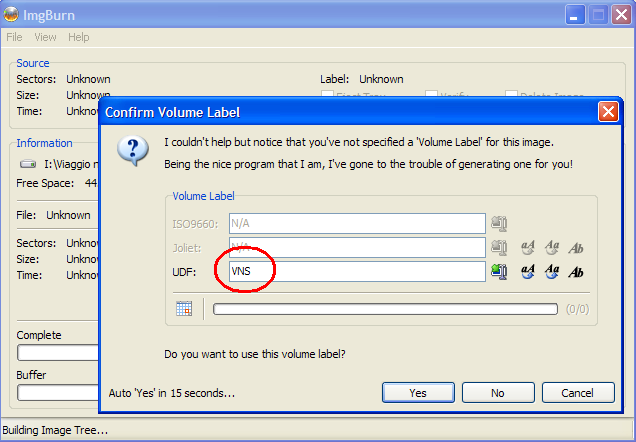Click the ImgBurn application icon in title bar
Viewport: 636px width, 442px height.
tap(11, 15)
